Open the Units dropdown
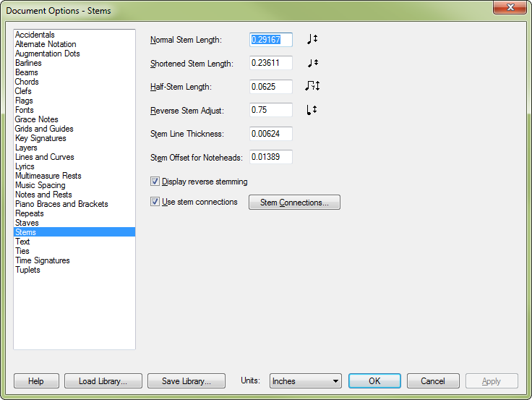 click(305, 381)
